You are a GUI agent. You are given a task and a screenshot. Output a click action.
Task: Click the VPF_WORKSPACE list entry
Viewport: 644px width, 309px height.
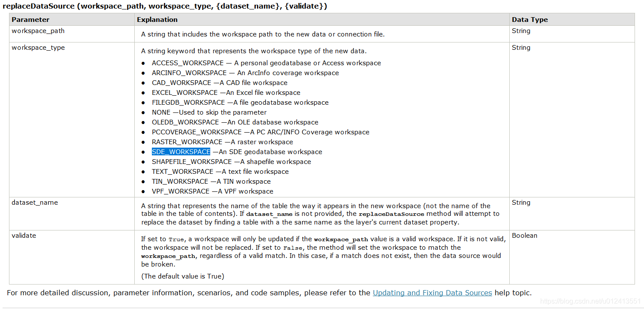(212, 191)
